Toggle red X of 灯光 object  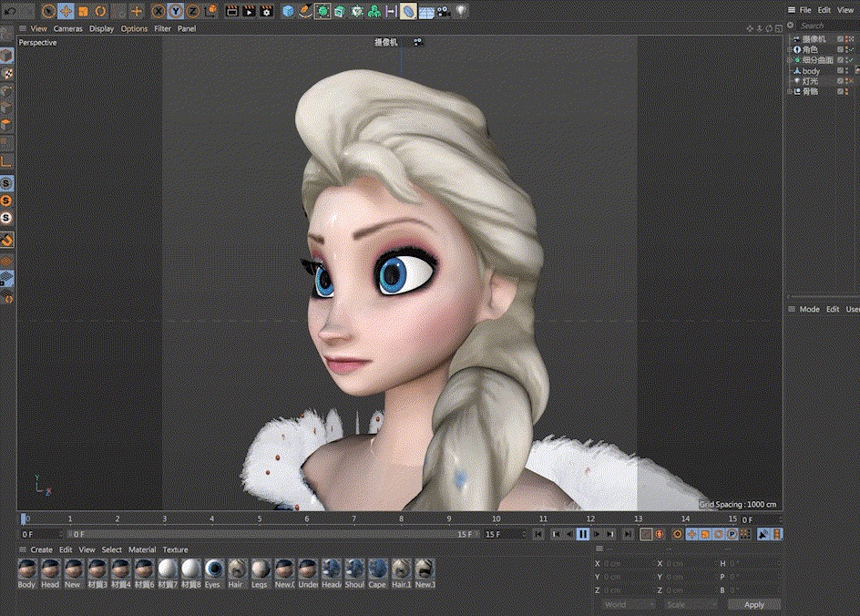pyautogui.click(x=851, y=81)
